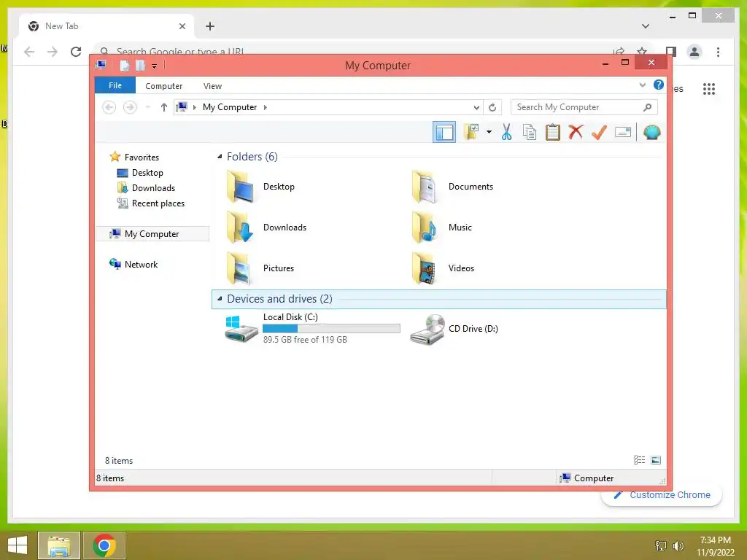Select the CD Drive (D:)
The width and height of the screenshot is (747, 560).
pos(454,329)
